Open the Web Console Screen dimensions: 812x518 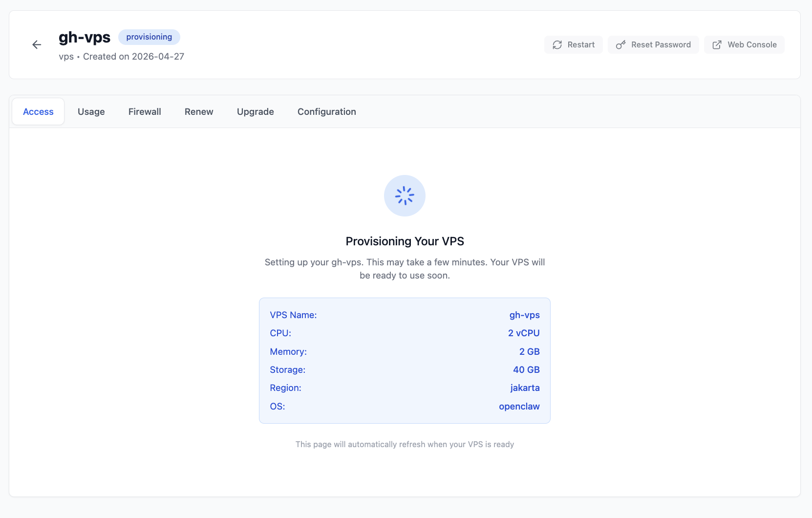(744, 44)
